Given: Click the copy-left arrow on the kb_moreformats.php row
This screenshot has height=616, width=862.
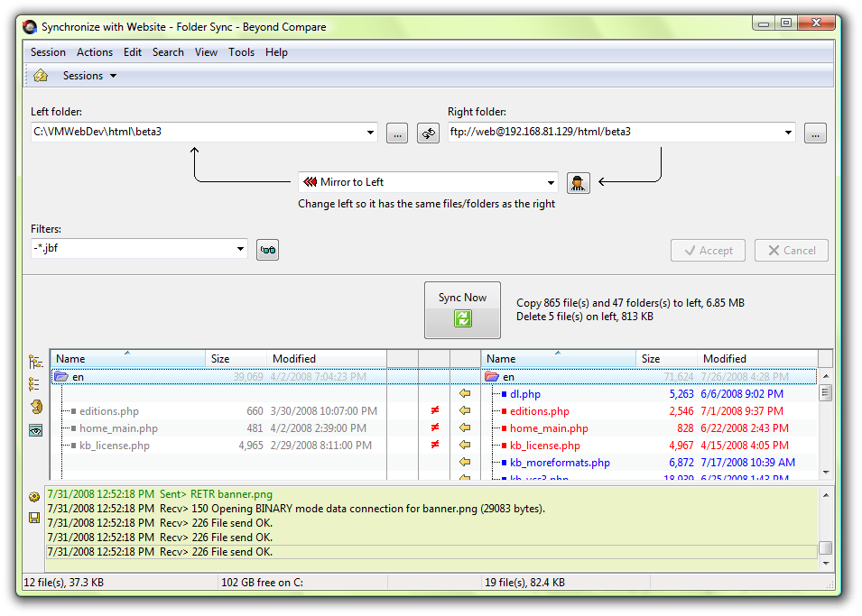Looking at the screenshot, I should [x=465, y=462].
